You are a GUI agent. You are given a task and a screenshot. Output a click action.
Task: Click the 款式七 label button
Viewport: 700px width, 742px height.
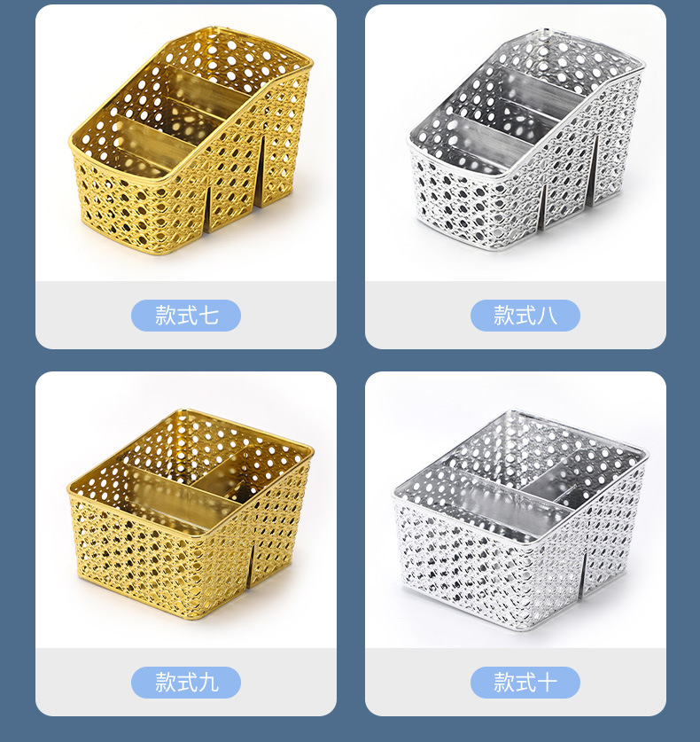[x=186, y=316]
